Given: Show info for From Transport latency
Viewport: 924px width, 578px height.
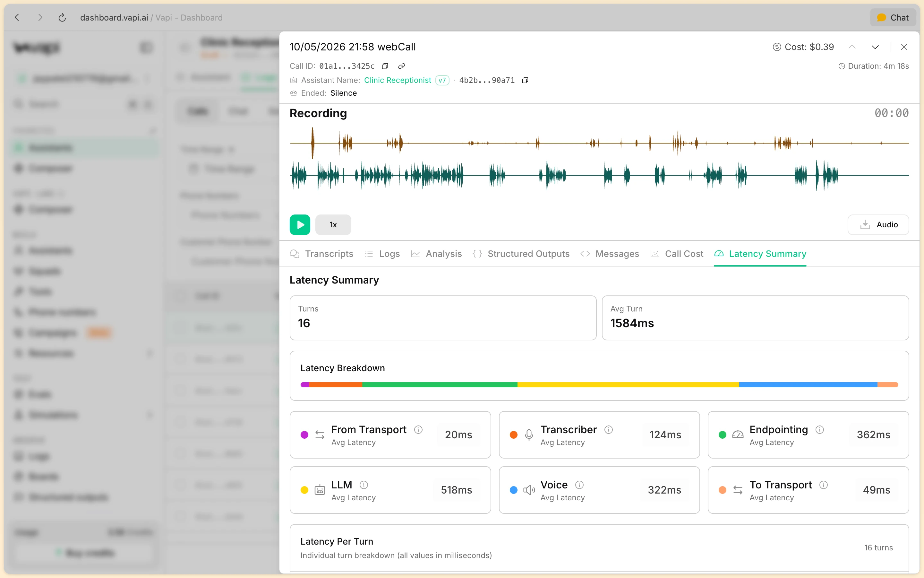Looking at the screenshot, I should 418,430.
